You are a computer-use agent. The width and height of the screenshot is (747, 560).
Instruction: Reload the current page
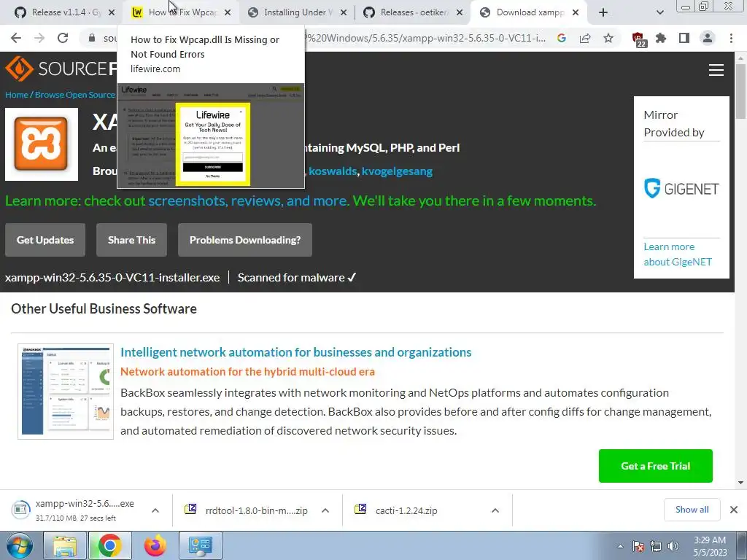[63, 38]
